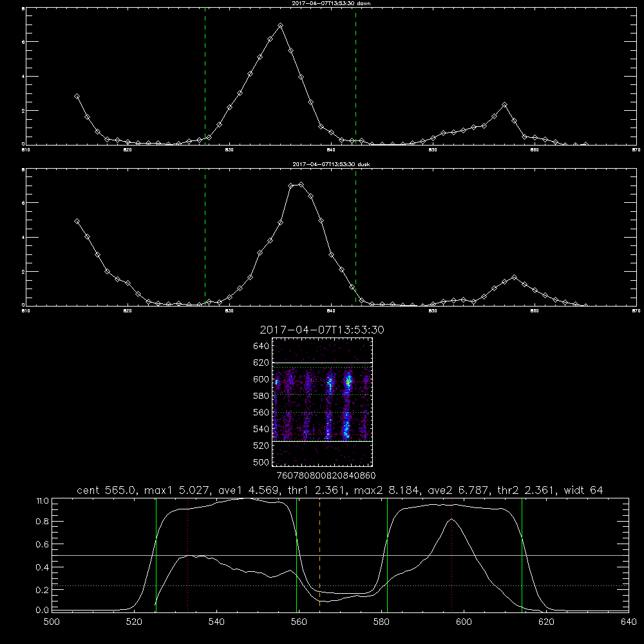The height and width of the screenshot is (644, 644).
Task: Select the 'max2 8.184' value
Action: click(386, 490)
